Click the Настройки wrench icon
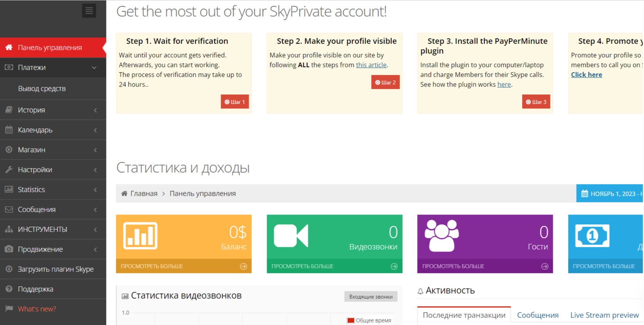This screenshot has height=325, width=644. [x=9, y=169]
